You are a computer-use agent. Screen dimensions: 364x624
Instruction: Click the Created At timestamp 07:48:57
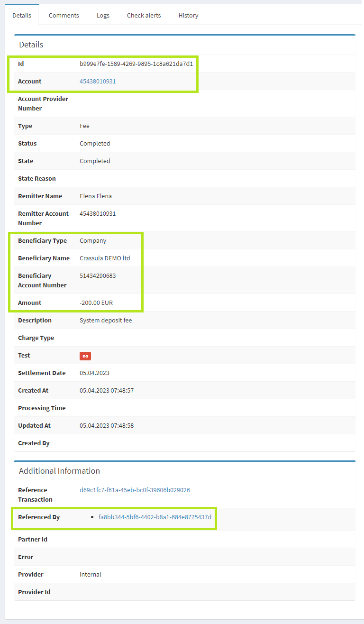click(x=107, y=390)
